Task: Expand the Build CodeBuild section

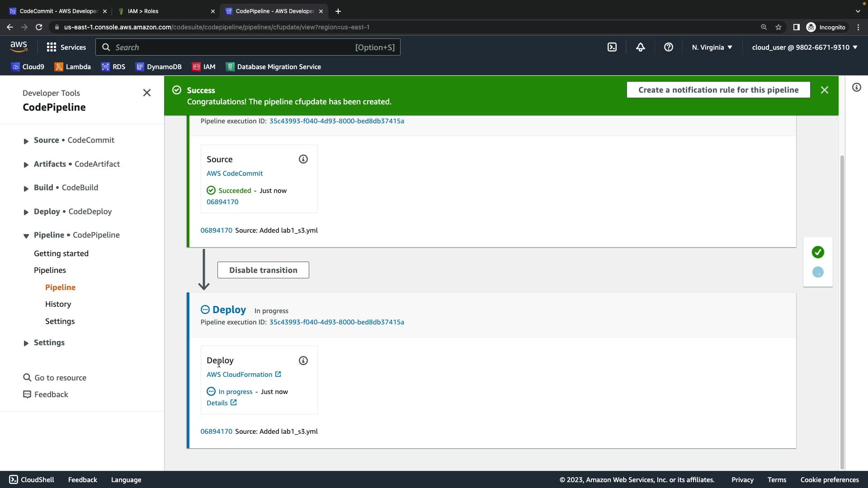Action: (x=26, y=188)
